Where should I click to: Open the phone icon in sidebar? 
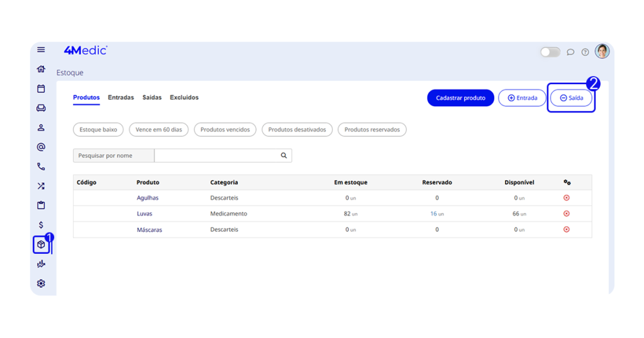pos(41,166)
